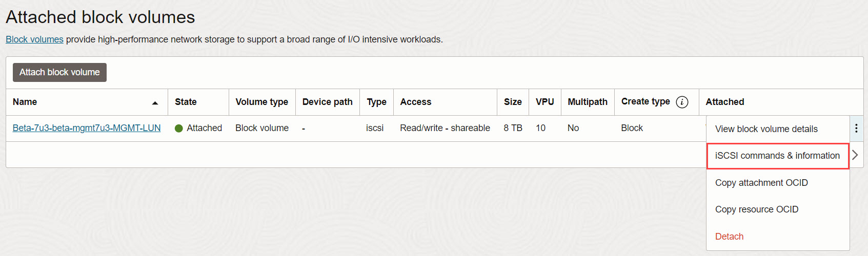868x256 pixels.
Task: Click the State column header
Action: coord(186,102)
